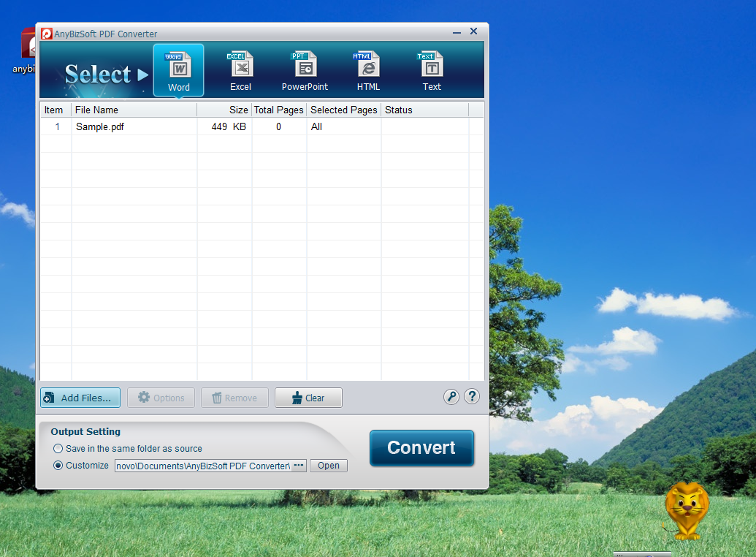Screen dimensions: 756x557
Task: Remove the selected file
Action: tap(234, 398)
